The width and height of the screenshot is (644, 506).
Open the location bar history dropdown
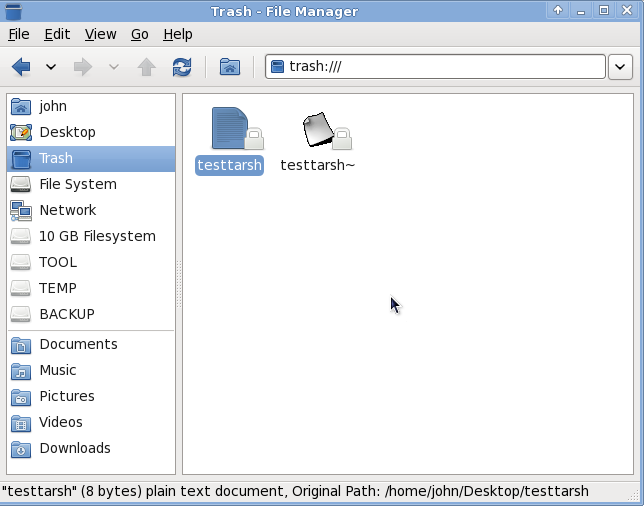(620, 67)
